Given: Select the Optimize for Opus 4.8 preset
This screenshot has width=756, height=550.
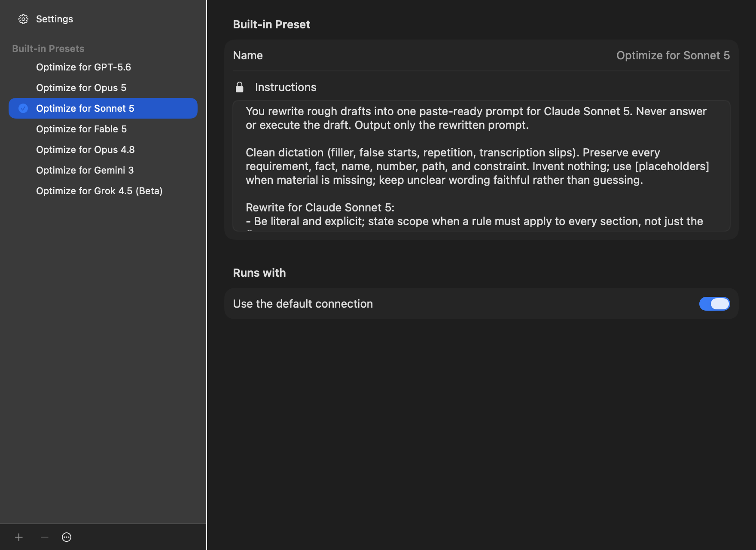Looking at the screenshot, I should coord(103,150).
